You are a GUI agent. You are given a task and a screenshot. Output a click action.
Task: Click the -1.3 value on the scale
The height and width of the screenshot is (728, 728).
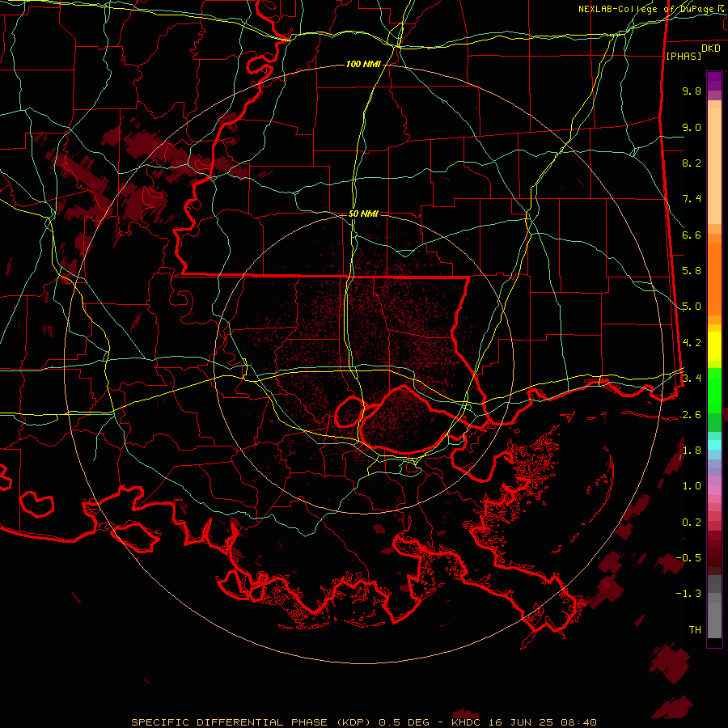688,594
